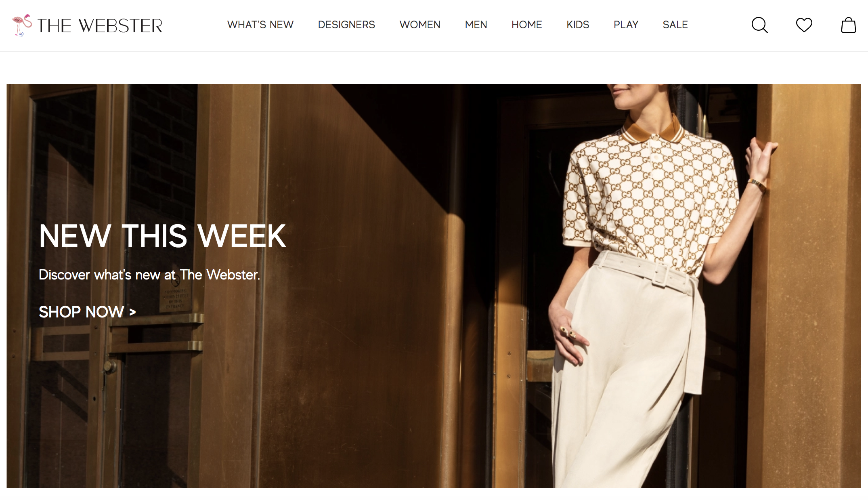The width and height of the screenshot is (868, 500).
Task: Select WOMEN in the navigation bar
Action: point(420,25)
